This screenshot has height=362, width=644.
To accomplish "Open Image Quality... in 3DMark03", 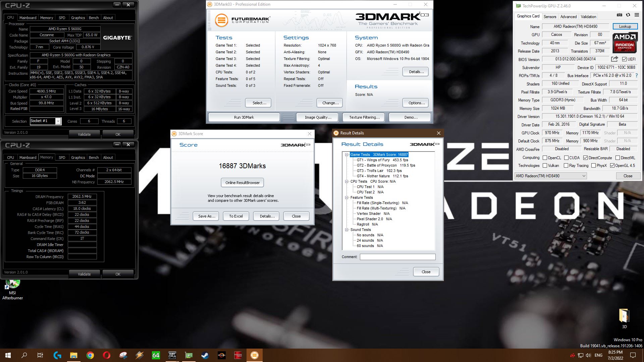I will click(318, 117).
